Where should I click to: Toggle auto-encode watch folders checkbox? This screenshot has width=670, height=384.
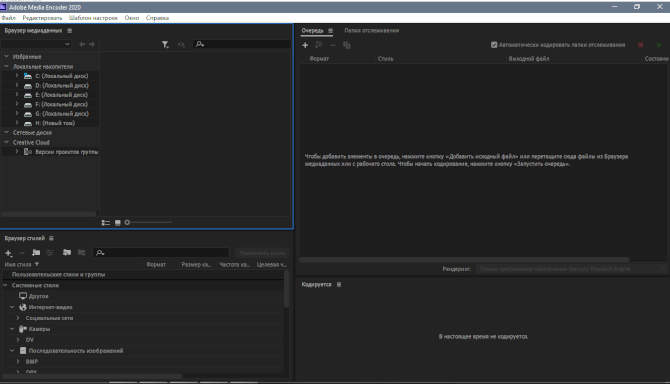point(494,45)
